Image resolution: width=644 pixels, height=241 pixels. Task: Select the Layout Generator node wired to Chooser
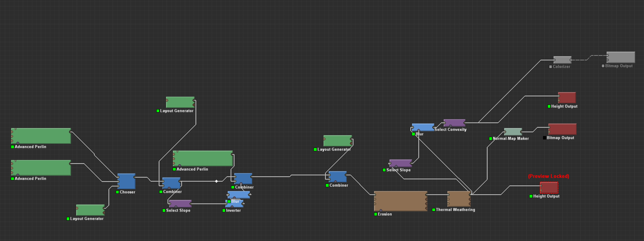tap(90, 210)
